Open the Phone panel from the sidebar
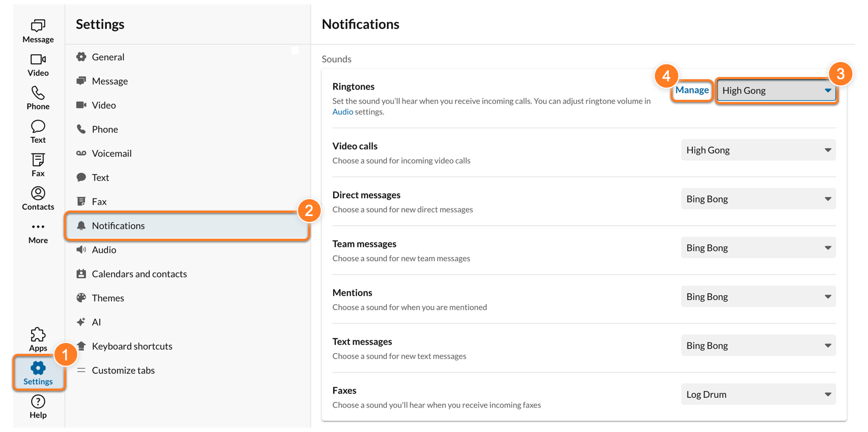This screenshot has height=432, width=868. (x=37, y=97)
